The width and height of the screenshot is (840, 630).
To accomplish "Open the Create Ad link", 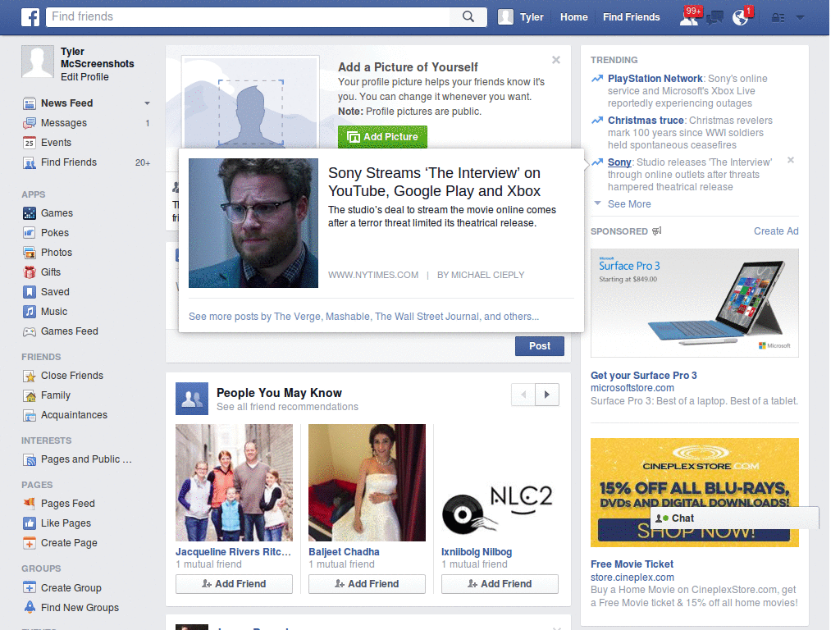I will [776, 231].
